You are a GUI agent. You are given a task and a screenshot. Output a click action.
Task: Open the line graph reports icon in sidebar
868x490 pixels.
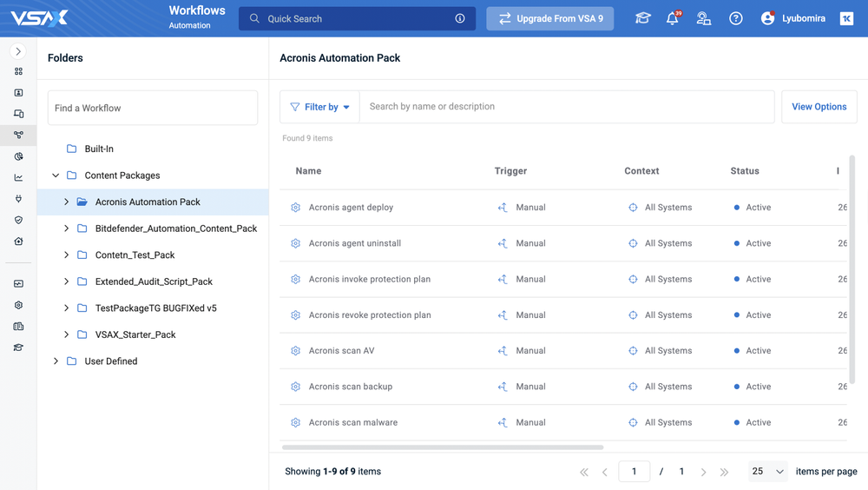point(18,177)
